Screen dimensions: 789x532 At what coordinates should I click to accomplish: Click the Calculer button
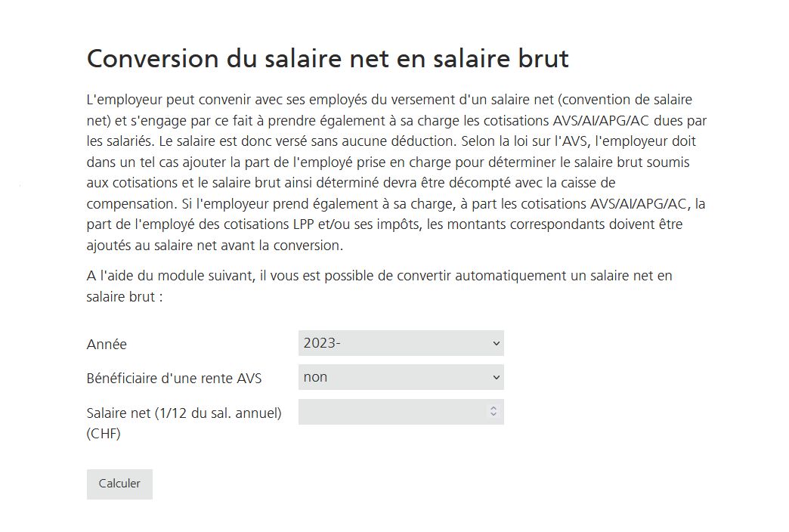119,484
